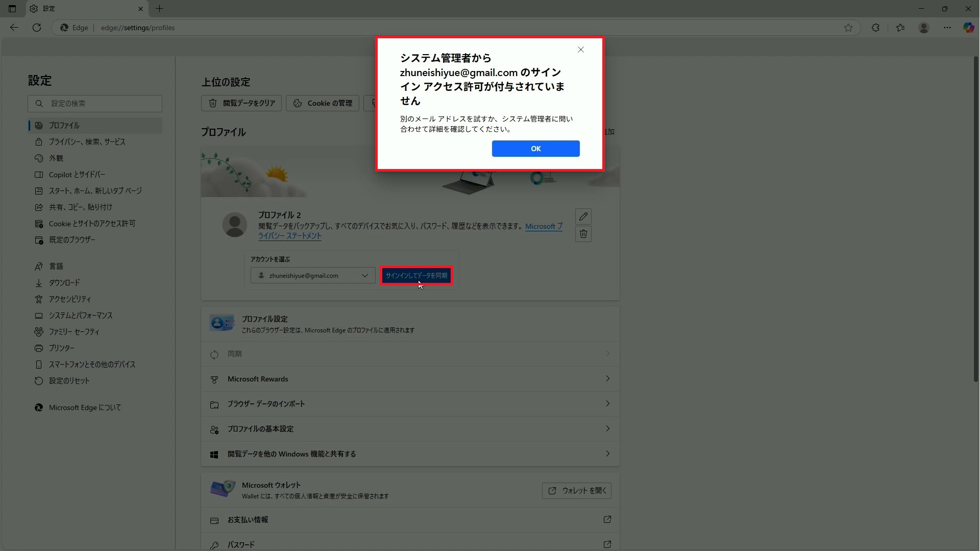Viewport: 980px width, 551px height.
Task: Click the favorites star in address bar
Action: click(x=848, y=28)
